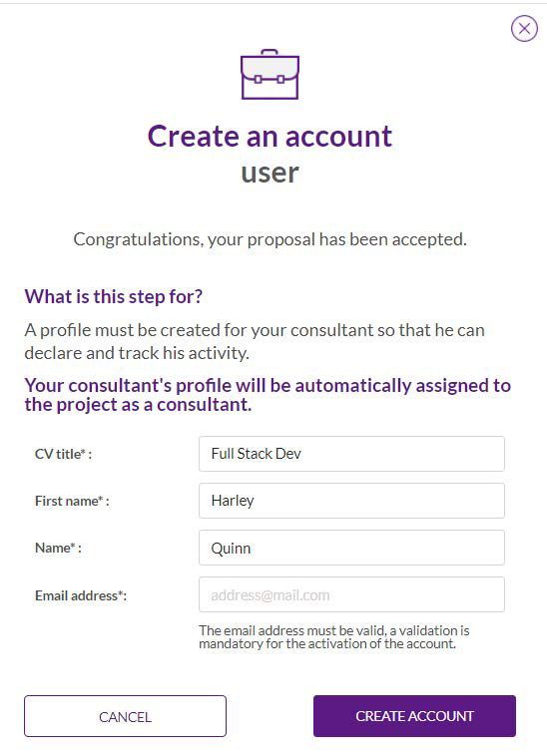Click the paragraph about declaring and tracking activity
Viewport: 547px width, 756px height.
[255, 341]
